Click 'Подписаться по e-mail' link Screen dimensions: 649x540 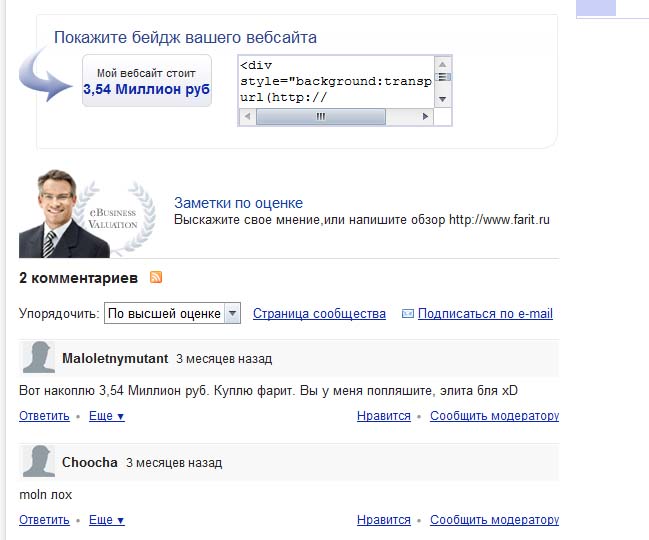[485, 314]
